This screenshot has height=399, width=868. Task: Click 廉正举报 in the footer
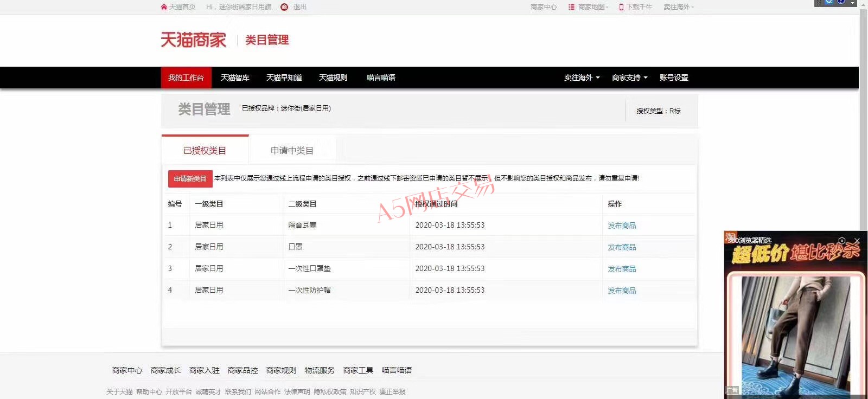392,391
